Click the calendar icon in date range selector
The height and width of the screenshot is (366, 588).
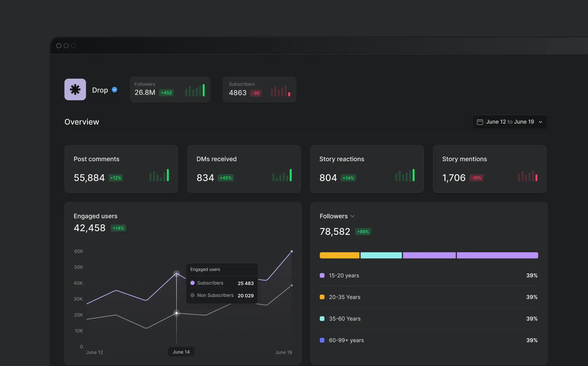point(480,122)
